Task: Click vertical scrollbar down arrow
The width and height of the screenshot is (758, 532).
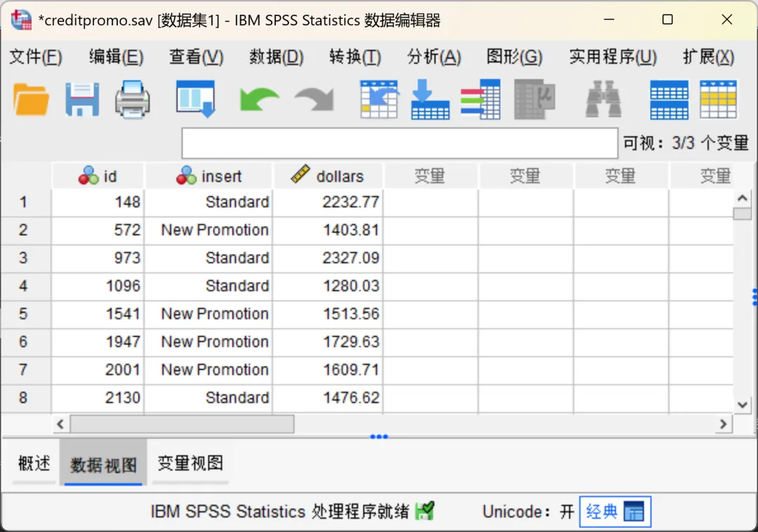Action: click(x=742, y=405)
